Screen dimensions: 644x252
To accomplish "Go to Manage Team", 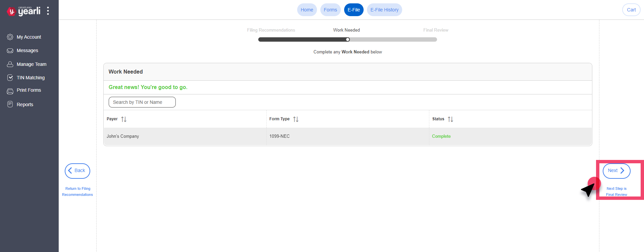I will tap(32, 64).
